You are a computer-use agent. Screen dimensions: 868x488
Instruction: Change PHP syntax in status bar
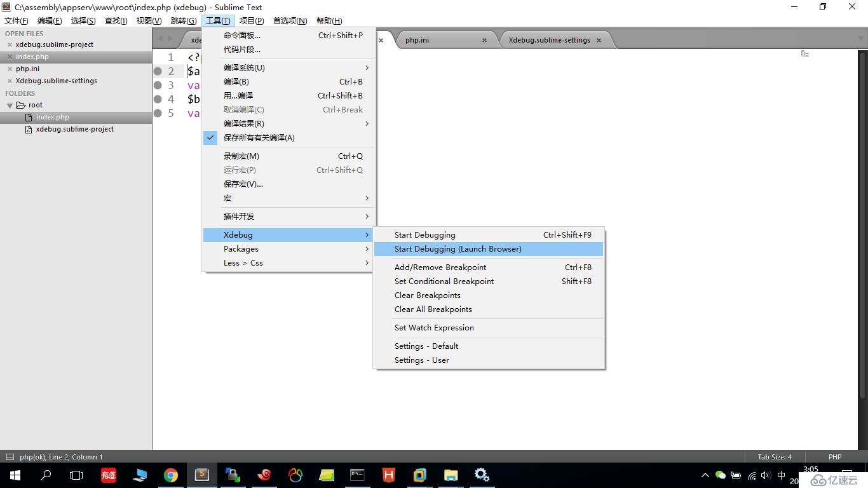tap(835, 457)
